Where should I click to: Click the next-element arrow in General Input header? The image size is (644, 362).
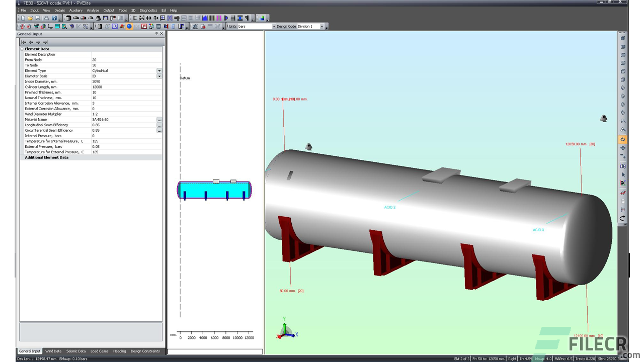coord(38,42)
